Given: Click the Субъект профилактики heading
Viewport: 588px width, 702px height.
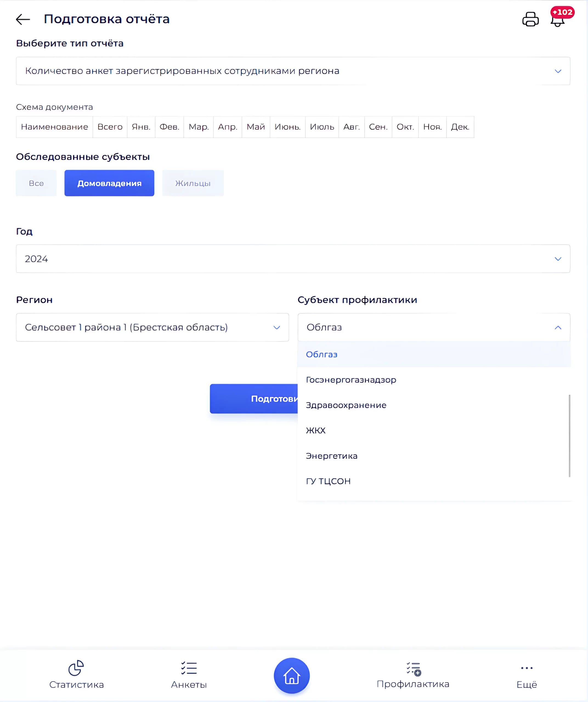Looking at the screenshot, I should [357, 300].
